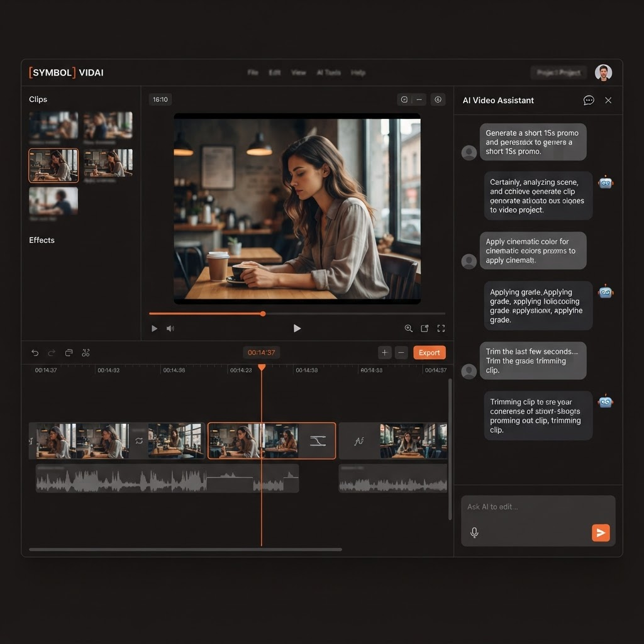Click the duplicate clip icon in timeline toolbar

(x=69, y=353)
